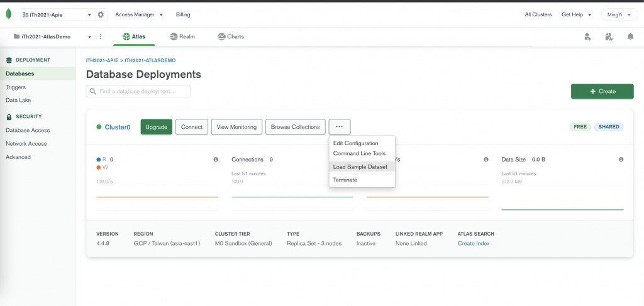Click the Create Index link

click(474, 243)
